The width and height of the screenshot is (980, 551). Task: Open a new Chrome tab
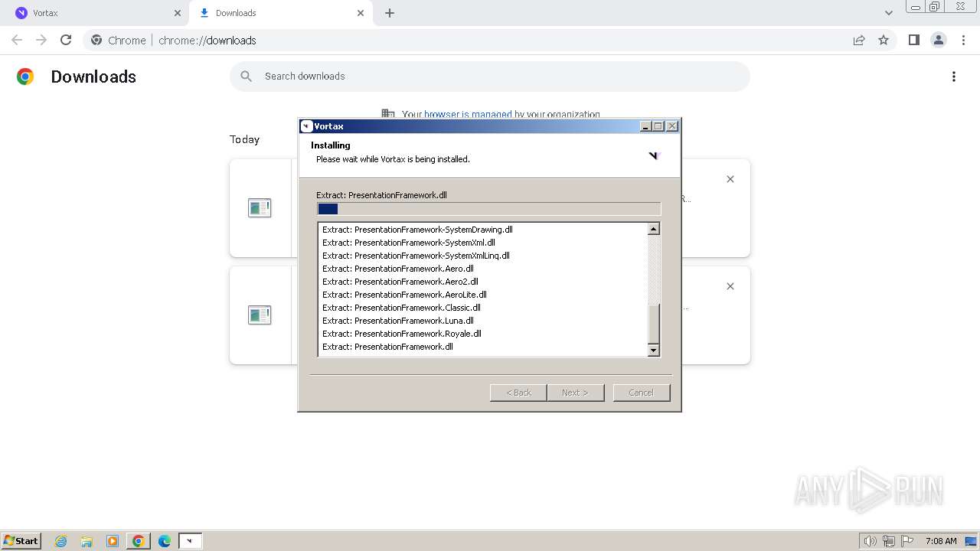tap(390, 13)
